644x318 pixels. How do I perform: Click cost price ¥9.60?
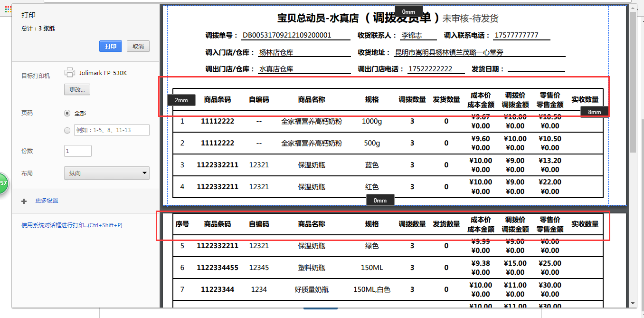coord(481,139)
